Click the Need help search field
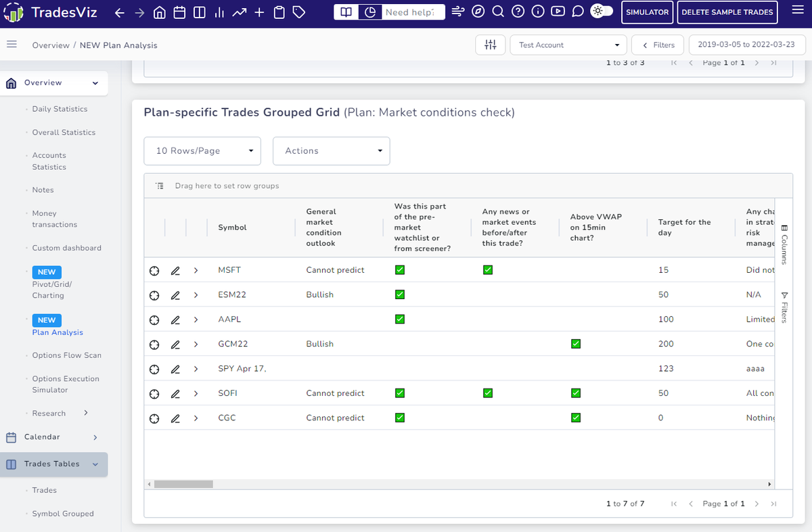812x532 pixels. 415,12
